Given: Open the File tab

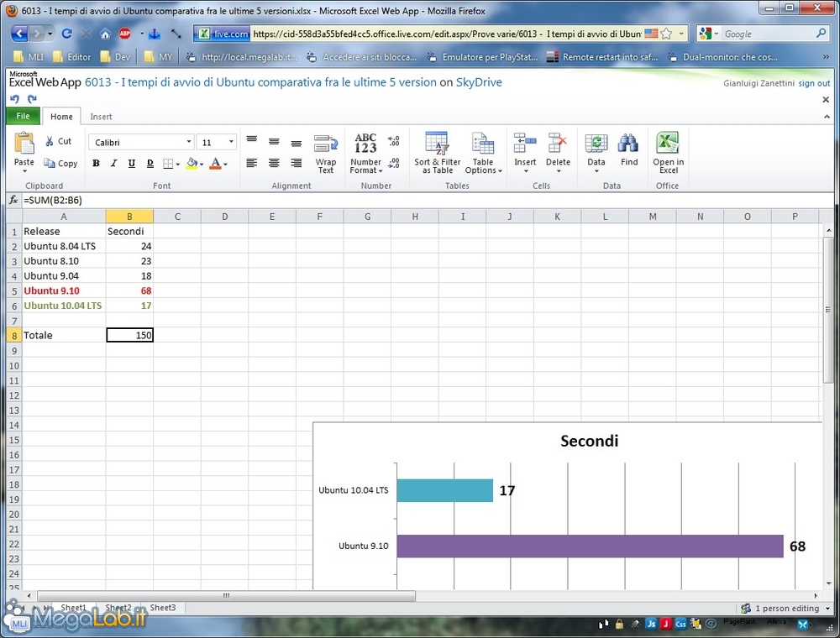Looking at the screenshot, I should coord(23,116).
